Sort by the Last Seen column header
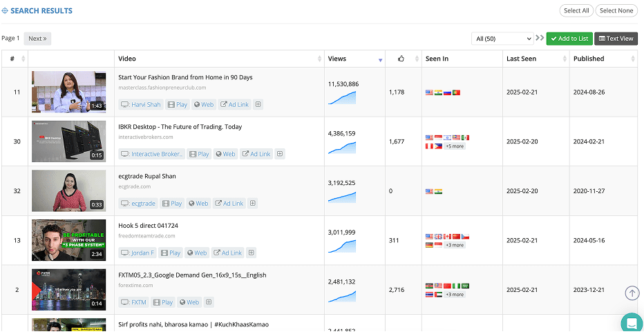This screenshot has height=334, width=644. (x=521, y=59)
